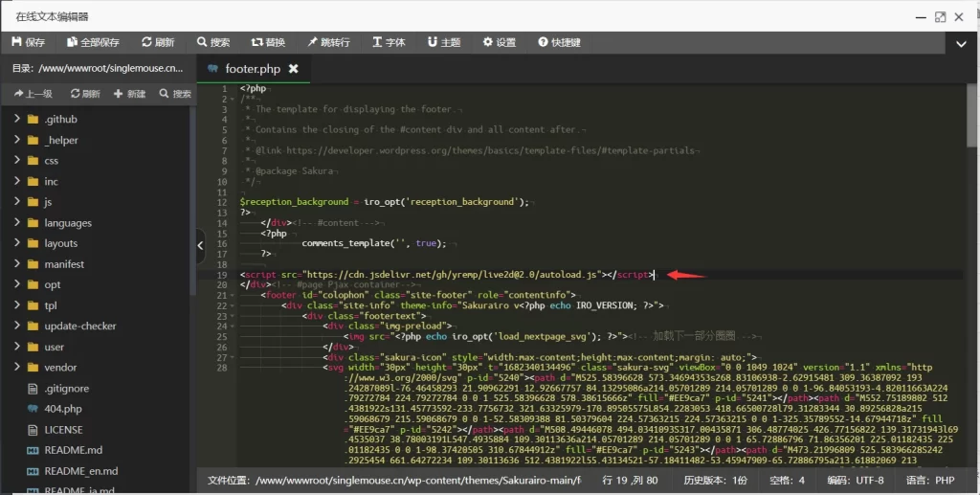Open Search (搜索) from the top toolbar
This screenshot has height=495, width=980.
[x=212, y=42]
